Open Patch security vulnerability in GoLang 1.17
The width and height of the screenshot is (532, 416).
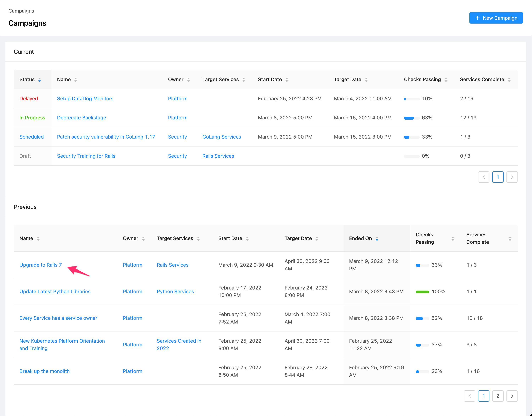click(106, 137)
